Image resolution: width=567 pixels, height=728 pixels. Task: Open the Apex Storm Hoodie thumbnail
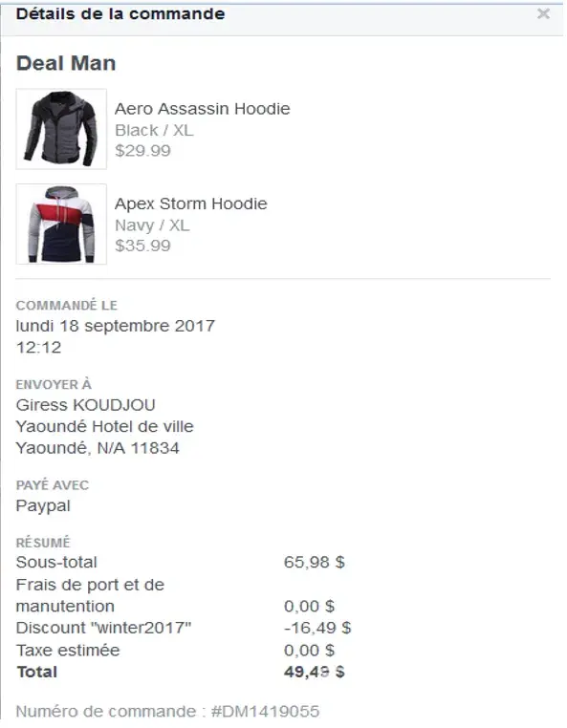61,225
